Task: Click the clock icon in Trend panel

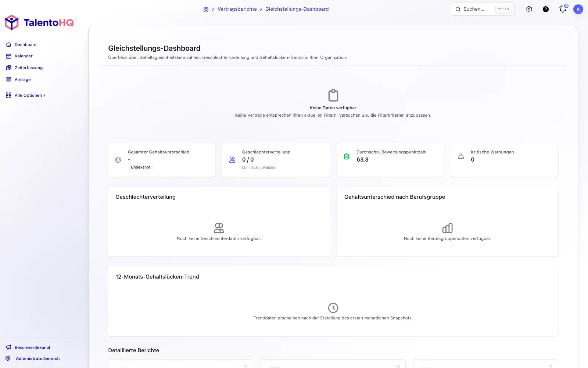Action: click(333, 308)
